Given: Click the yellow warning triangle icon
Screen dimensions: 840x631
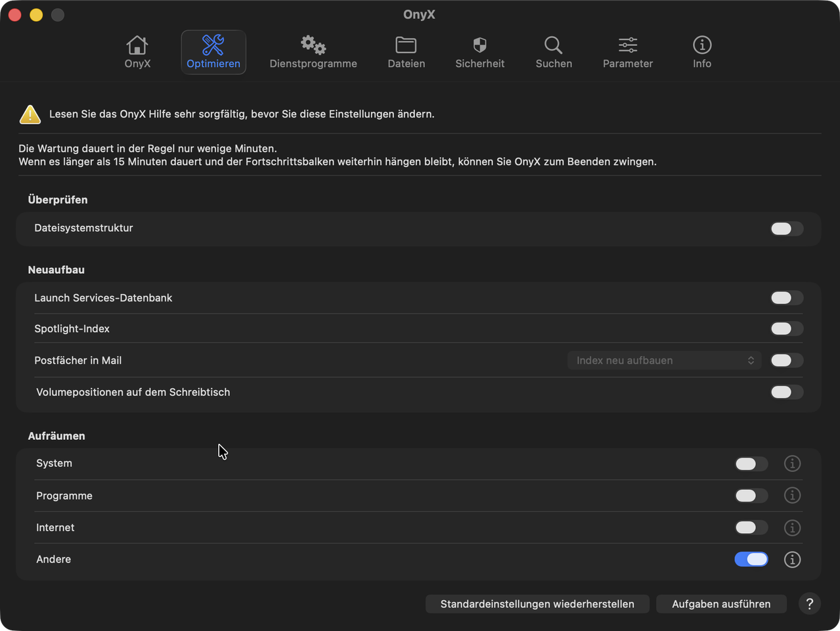Looking at the screenshot, I should [x=30, y=114].
